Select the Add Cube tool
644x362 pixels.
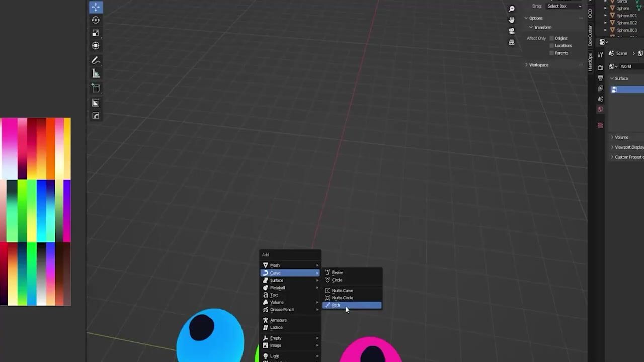(96, 88)
